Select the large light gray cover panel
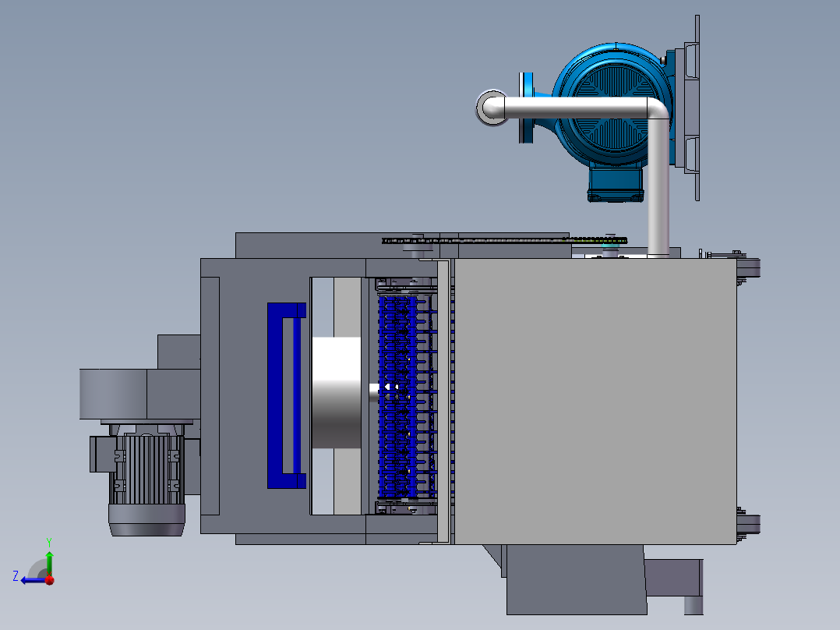Screen dimensions: 840x630 [595, 402]
